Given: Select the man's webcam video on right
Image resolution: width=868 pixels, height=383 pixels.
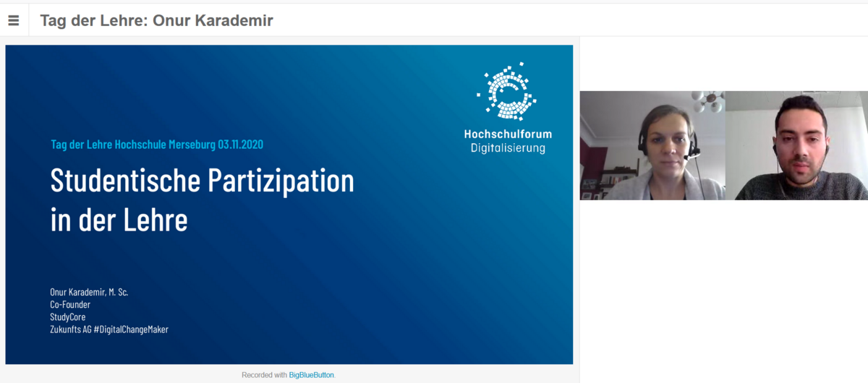Looking at the screenshot, I should (796, 145).
